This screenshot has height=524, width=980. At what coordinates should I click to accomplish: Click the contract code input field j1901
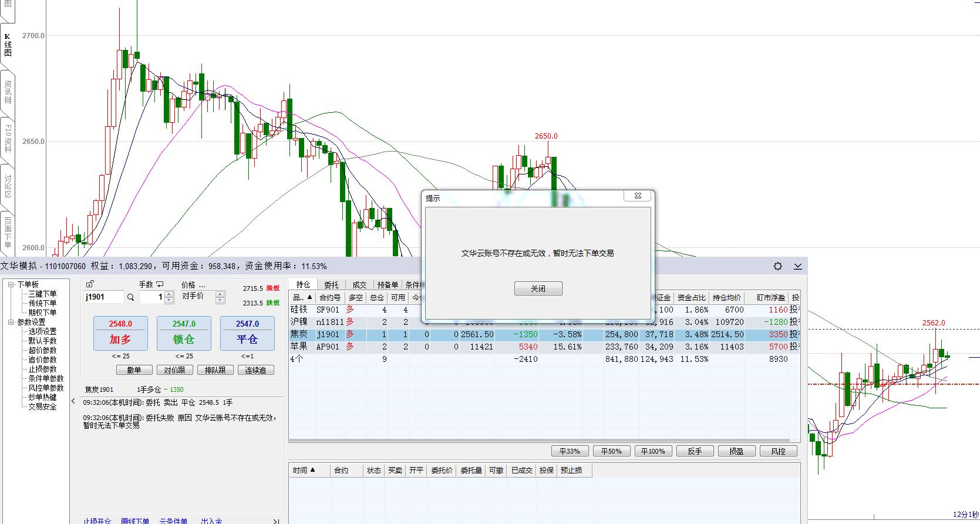click(103, 297)
